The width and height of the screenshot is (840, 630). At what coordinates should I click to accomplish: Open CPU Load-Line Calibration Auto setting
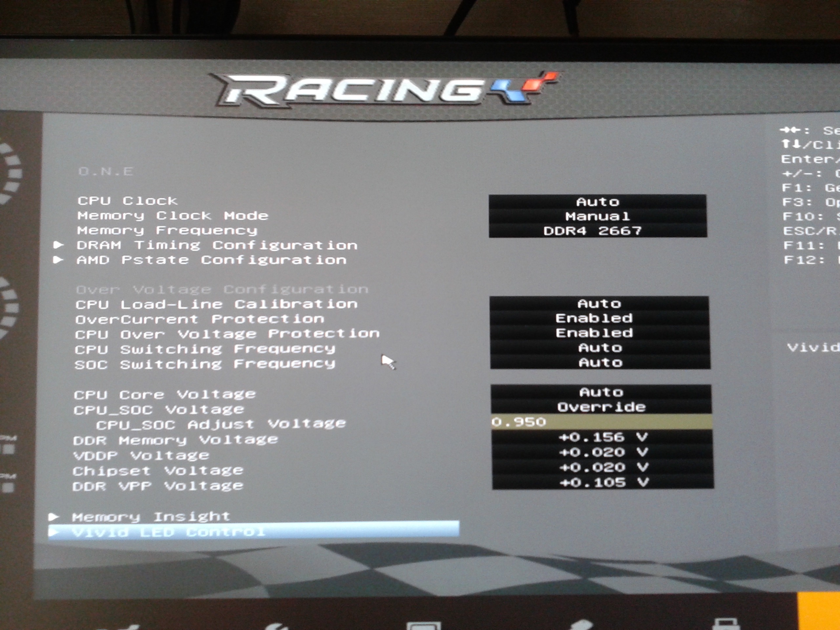pos(599,304)
